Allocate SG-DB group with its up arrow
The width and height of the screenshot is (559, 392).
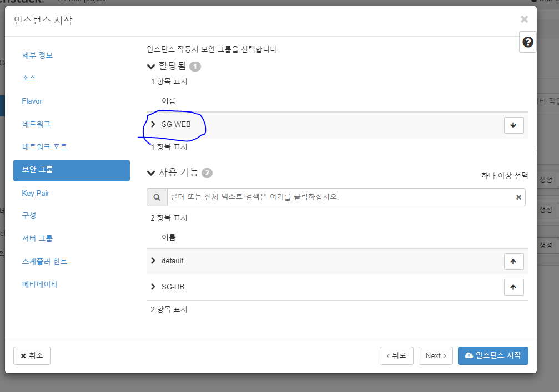coord(513,287)
